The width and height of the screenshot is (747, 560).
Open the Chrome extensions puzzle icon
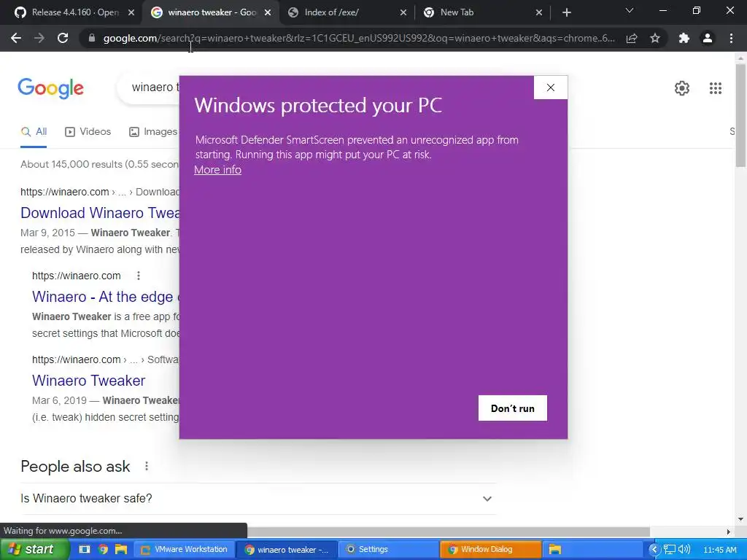(684, 38)
